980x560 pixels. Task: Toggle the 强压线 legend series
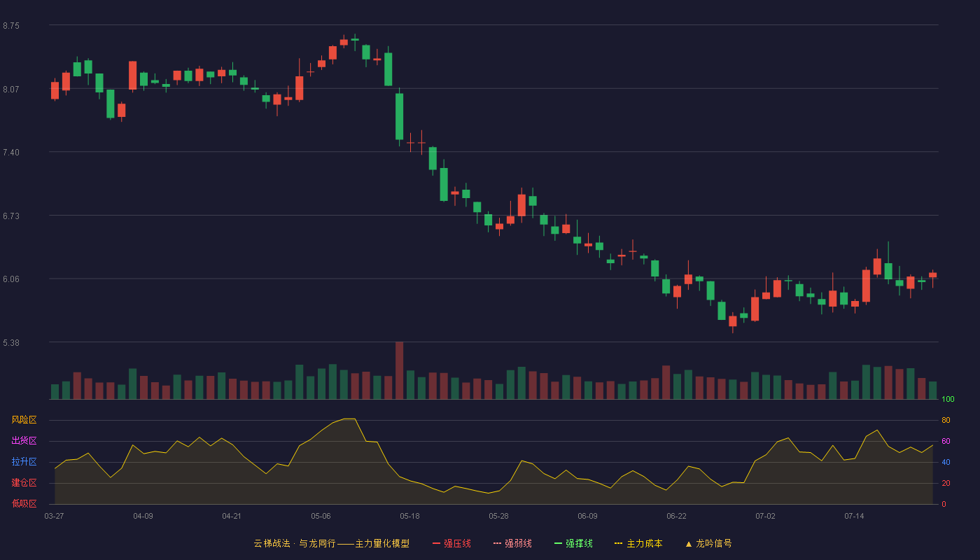click(x=451, y=543)
